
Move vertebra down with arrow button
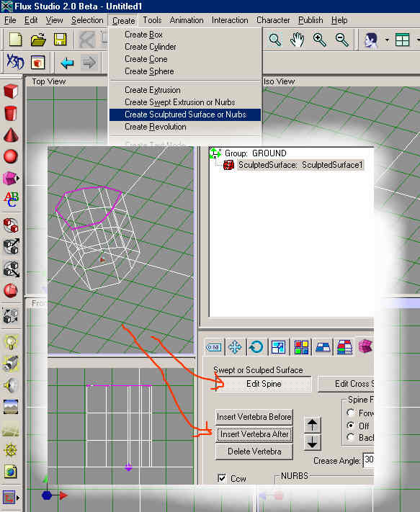[312, 442]
